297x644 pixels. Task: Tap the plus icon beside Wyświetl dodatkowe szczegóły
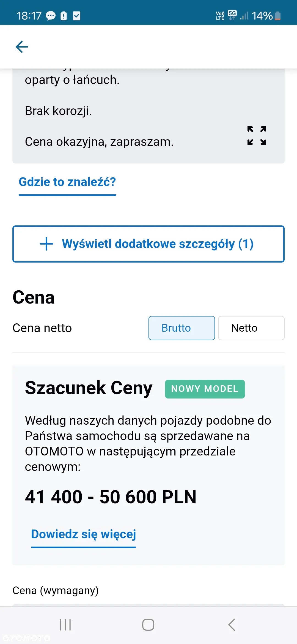pos(46,244)
